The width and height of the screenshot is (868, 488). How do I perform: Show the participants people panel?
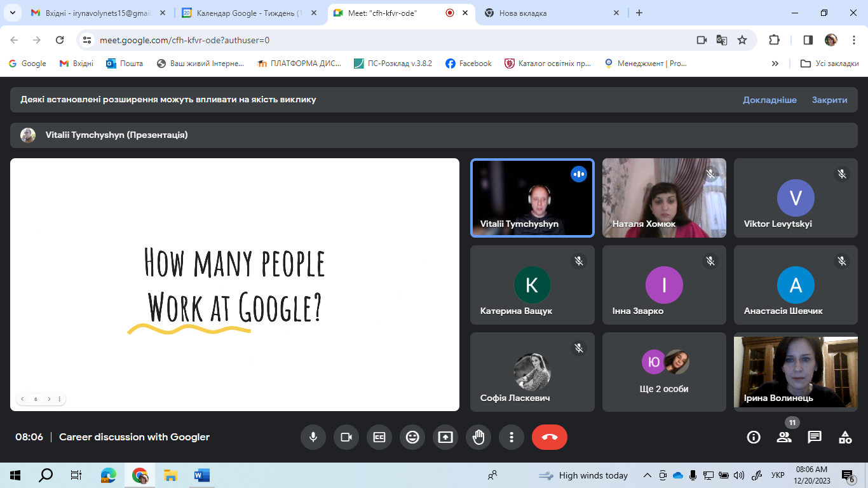tap(784, 437)
